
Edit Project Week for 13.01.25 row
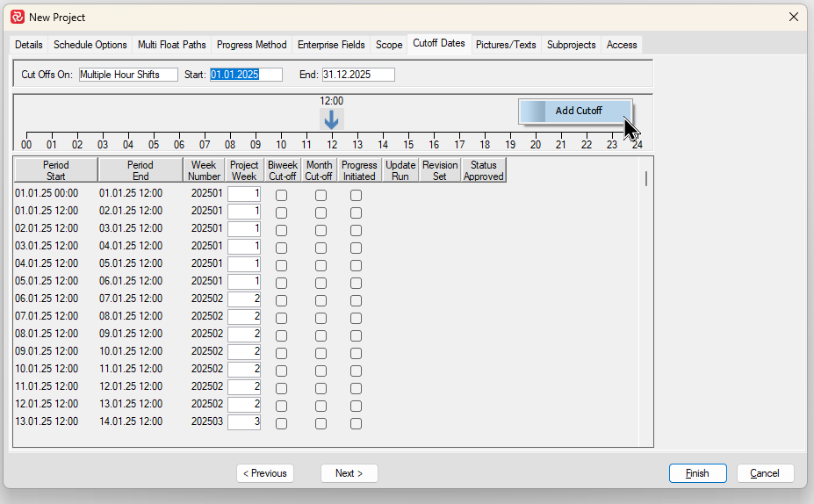(244, 421)
